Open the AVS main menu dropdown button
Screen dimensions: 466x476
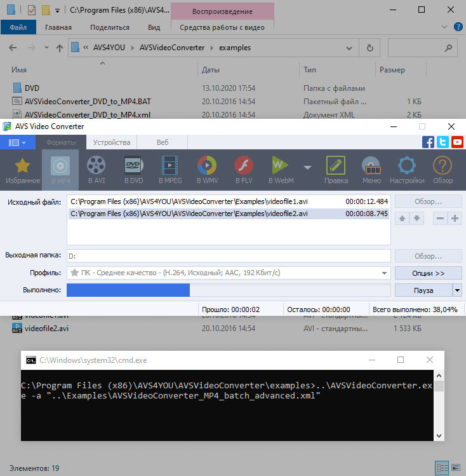tap(17, 142)
